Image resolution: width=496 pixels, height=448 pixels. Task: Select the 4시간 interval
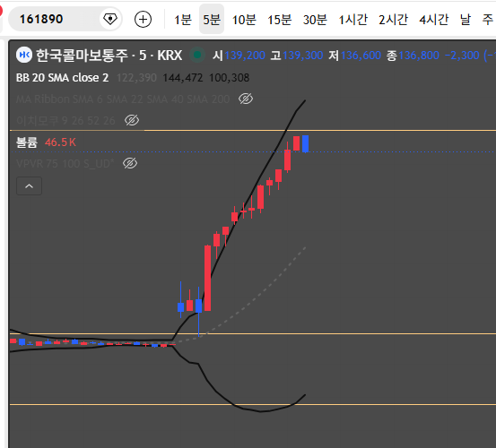click(x=434, y=20)
